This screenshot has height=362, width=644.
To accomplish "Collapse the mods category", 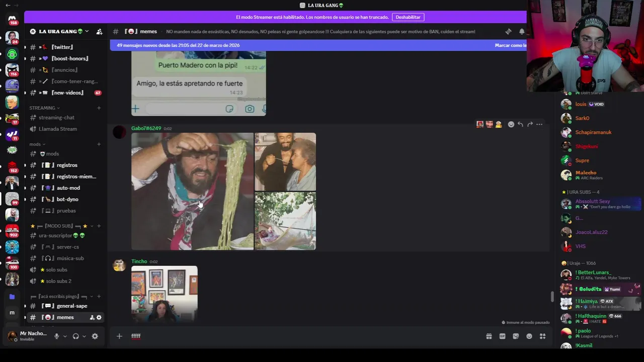I will pos(37,144).
